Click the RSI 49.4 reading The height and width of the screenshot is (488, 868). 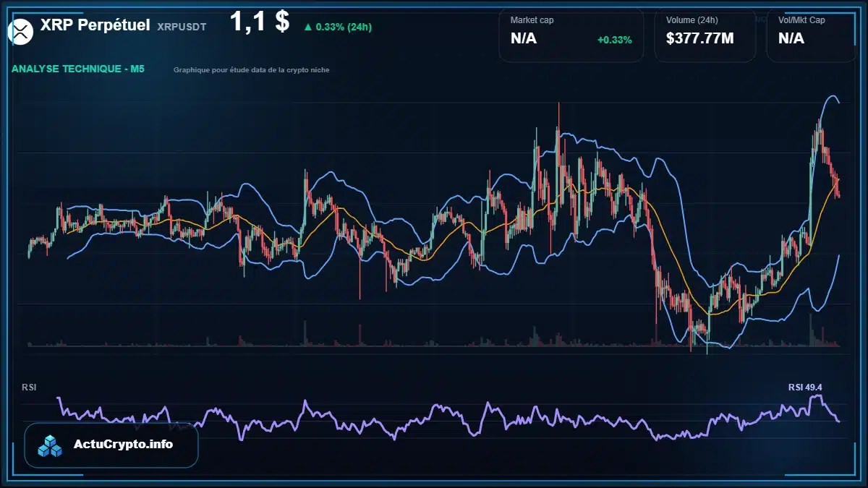tap(805, 388)
